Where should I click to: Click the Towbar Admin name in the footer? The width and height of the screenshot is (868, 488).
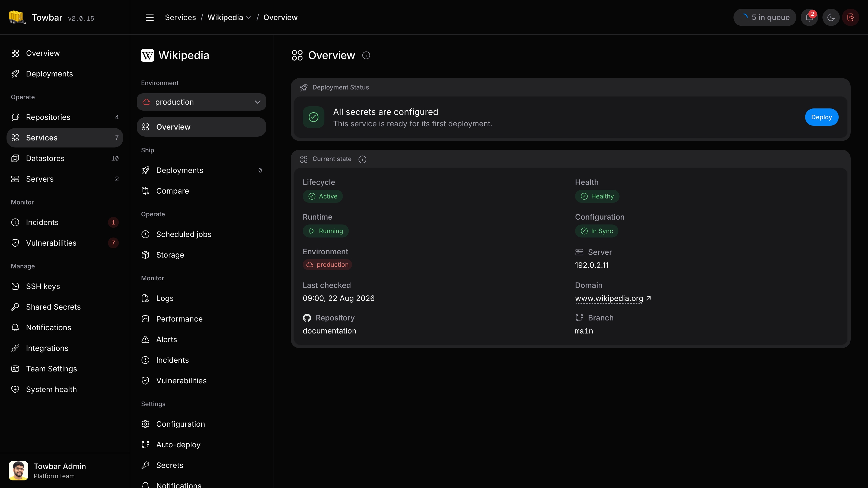pos(60,466)
